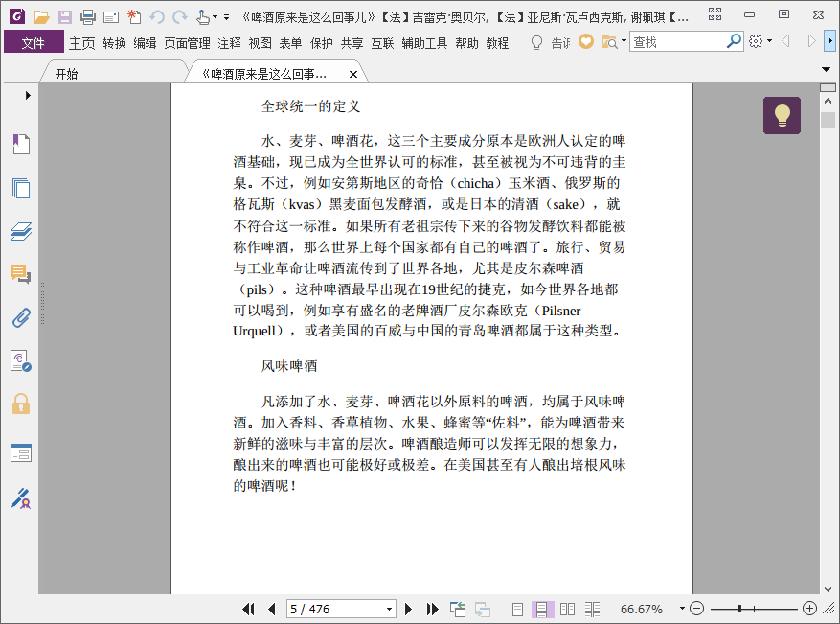Image resolution: width=840 pixels, height=624 pixels.
Task: Open the digital signatures panel icon
Action: [21, 361]
